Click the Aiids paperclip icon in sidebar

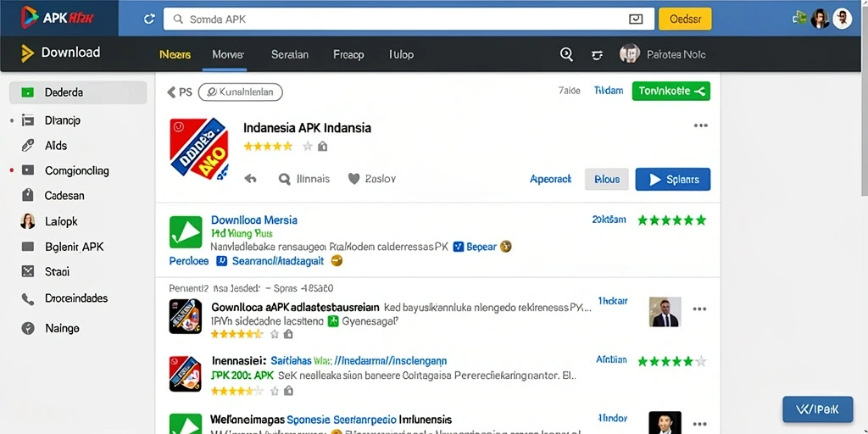click(28, 146)
